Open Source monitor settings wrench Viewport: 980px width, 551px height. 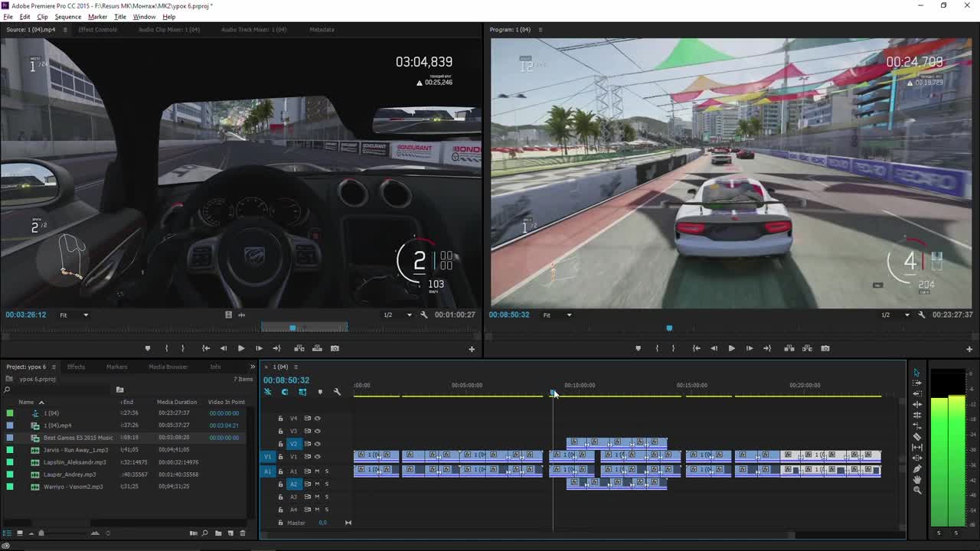[424, 315]
